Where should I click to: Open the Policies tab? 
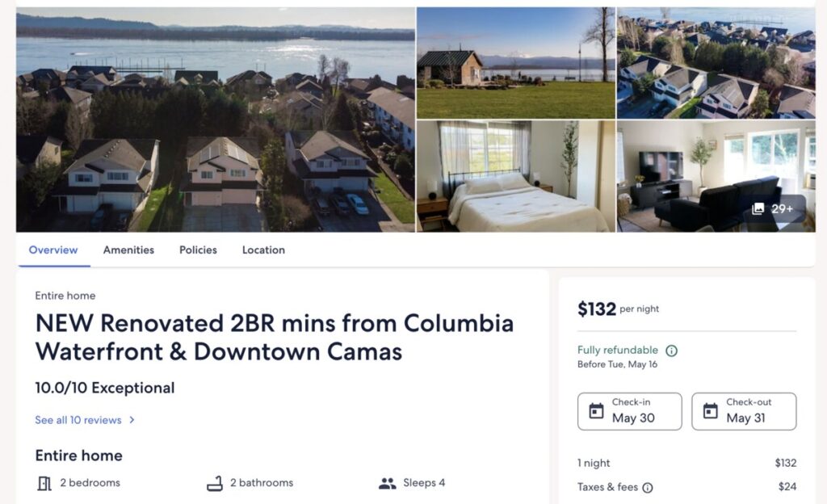pyautogui.click(x=199, y=250)
